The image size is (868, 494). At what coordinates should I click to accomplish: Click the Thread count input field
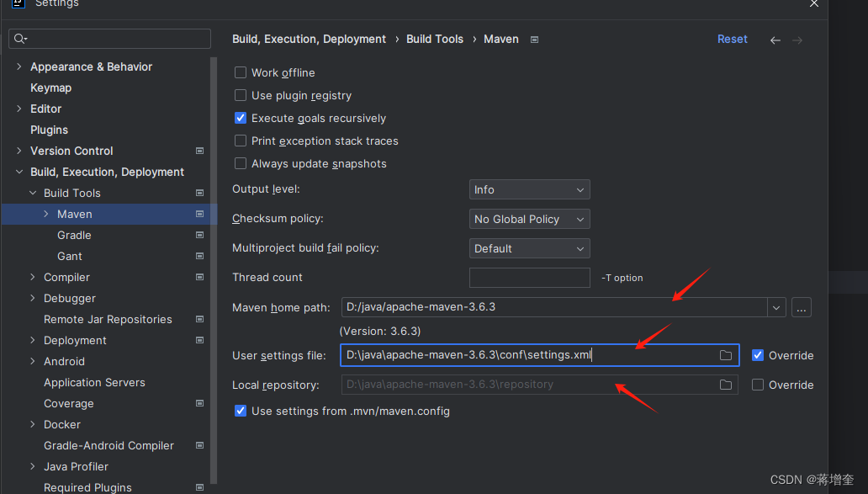[x=529, y=278]
